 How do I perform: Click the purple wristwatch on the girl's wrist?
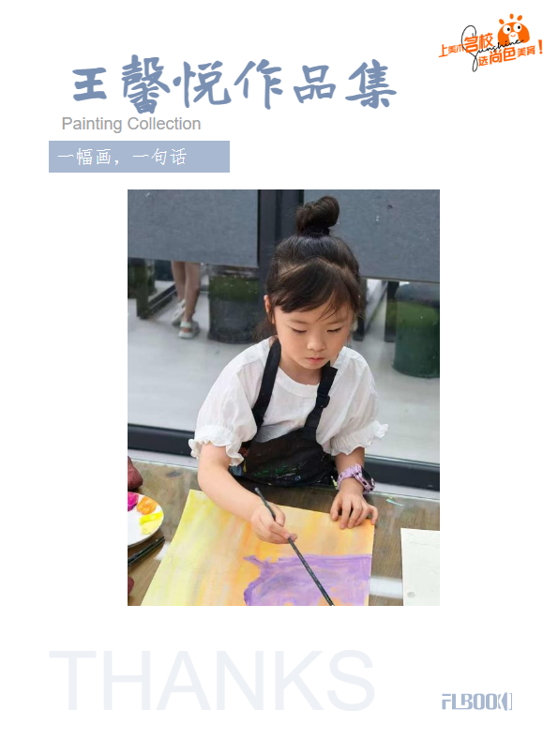[355, 476]
